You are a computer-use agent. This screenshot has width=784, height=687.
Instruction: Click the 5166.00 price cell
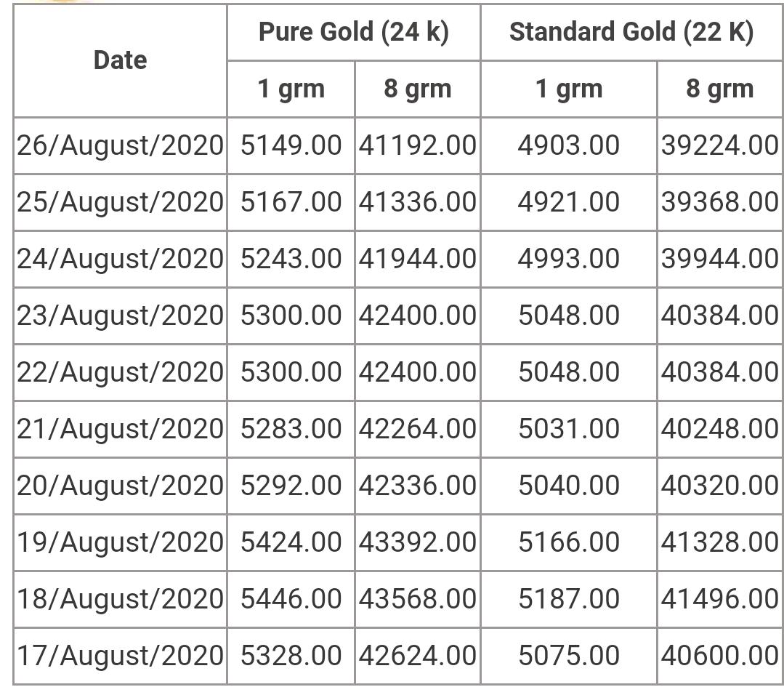[x=568, y=542]
